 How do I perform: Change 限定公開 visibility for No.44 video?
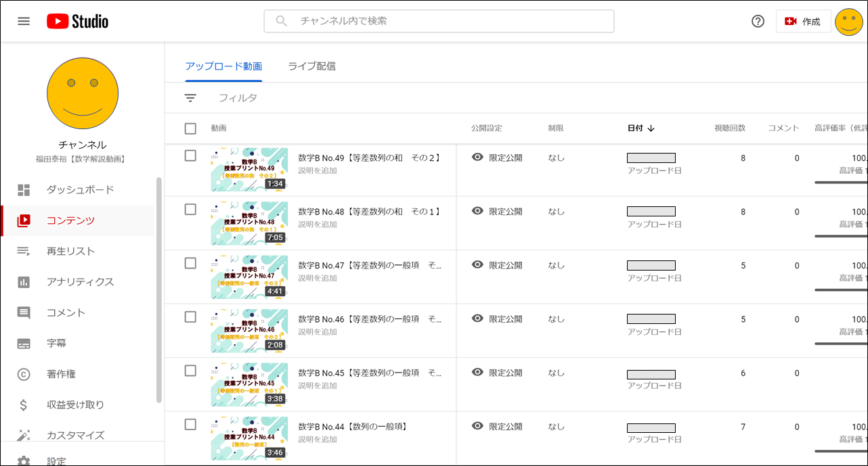[x=498, y=427]
